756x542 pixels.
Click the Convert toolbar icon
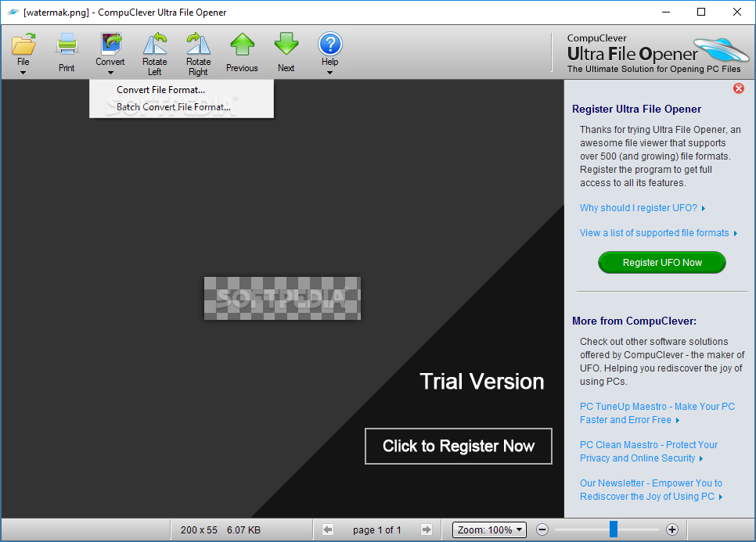point(111,44)
